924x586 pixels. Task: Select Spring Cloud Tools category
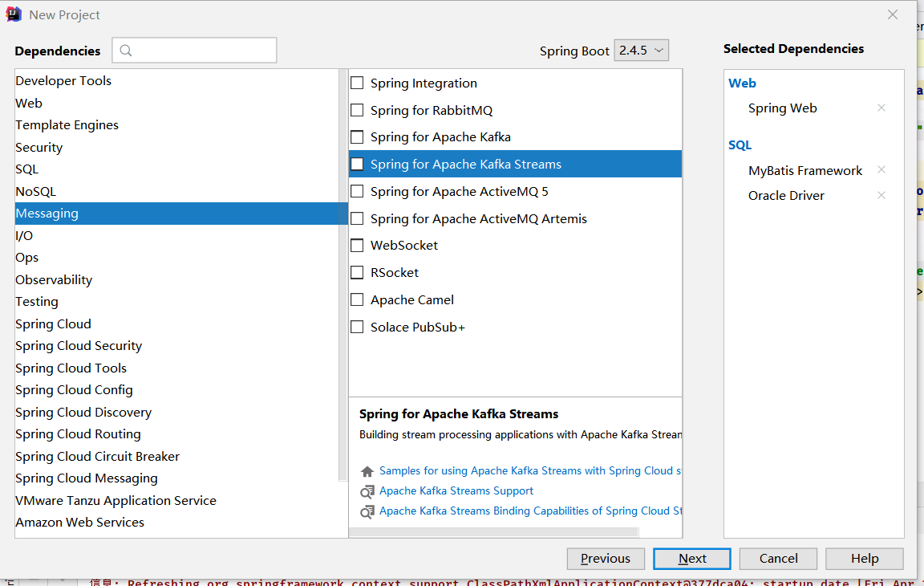(176, 368)
